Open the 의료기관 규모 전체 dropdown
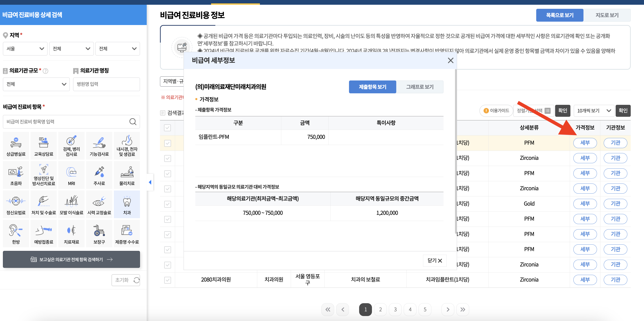644x321 pixels. pos(36,84)
